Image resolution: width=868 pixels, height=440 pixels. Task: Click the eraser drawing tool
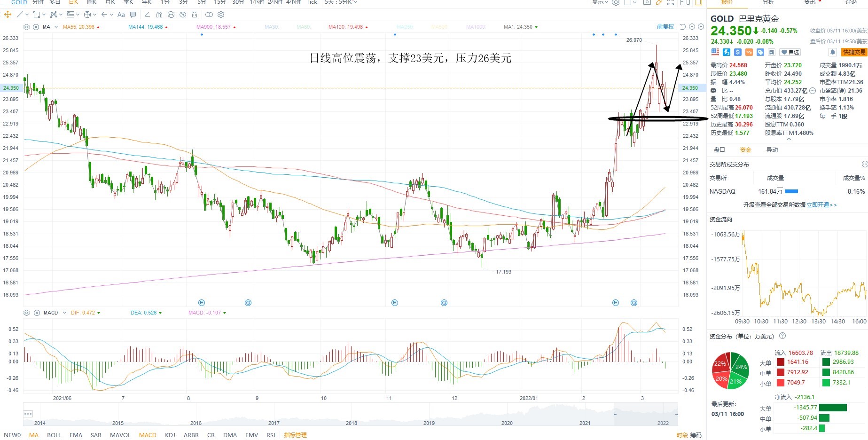(147, 15)
